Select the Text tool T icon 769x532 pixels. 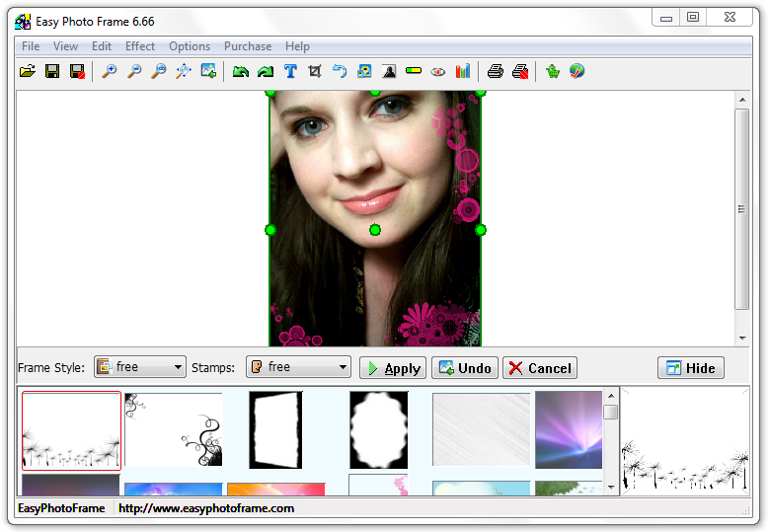coord(290,72)
